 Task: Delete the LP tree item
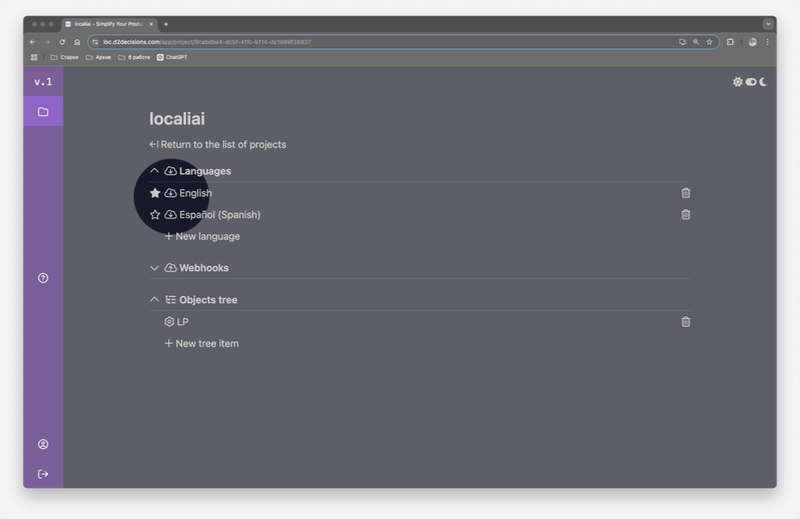click(686, 322)
